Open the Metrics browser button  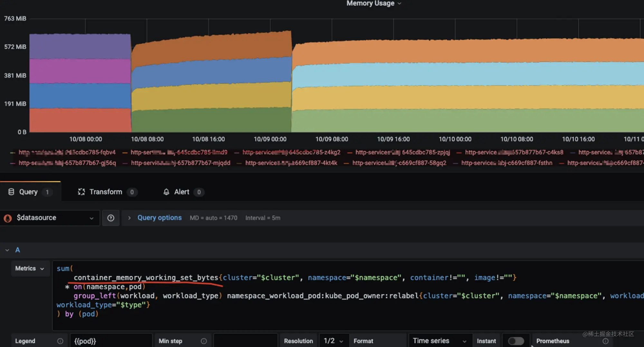(x=30, y=269)
